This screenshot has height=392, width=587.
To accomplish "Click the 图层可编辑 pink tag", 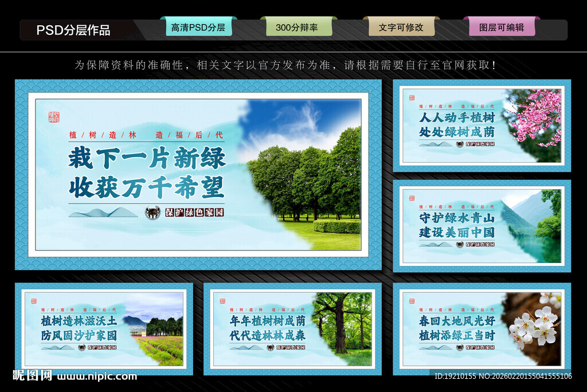I will 502,28.
